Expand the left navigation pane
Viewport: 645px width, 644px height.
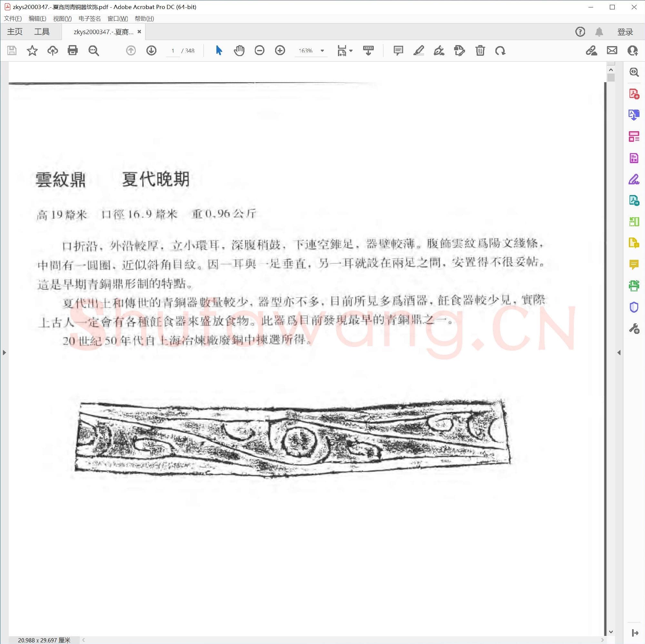coord(4,353)
